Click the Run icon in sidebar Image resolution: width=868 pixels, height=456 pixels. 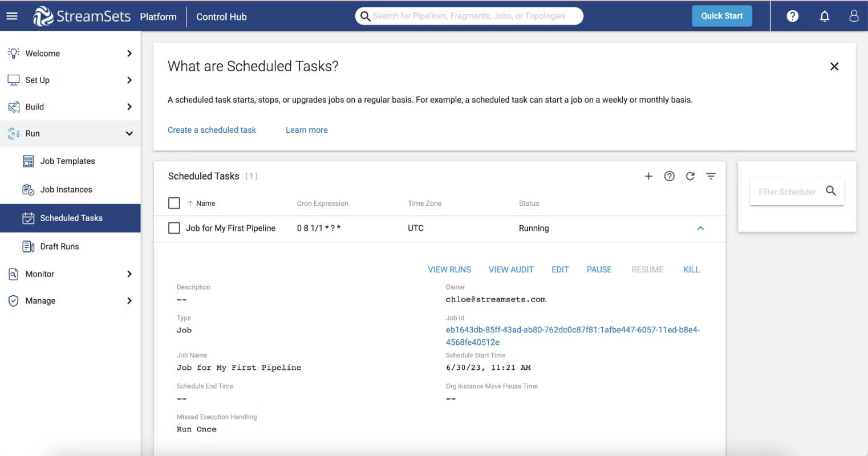(14, 133)
